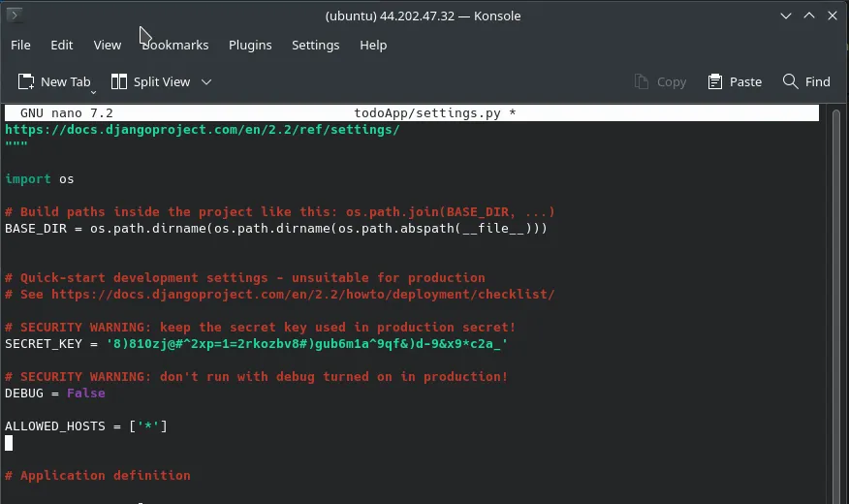Open the Help menu
The height and width of the screenshot is (504, 849).
(x=373, y=45)
